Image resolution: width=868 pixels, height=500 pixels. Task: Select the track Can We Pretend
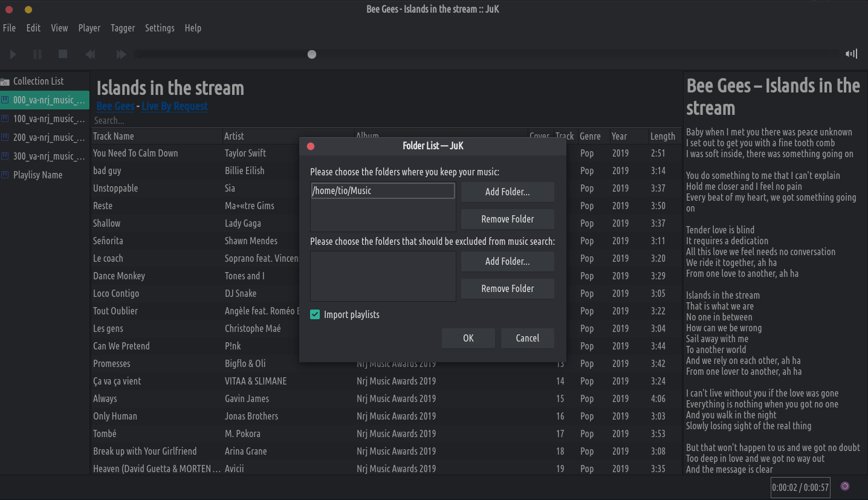point(121,346)
